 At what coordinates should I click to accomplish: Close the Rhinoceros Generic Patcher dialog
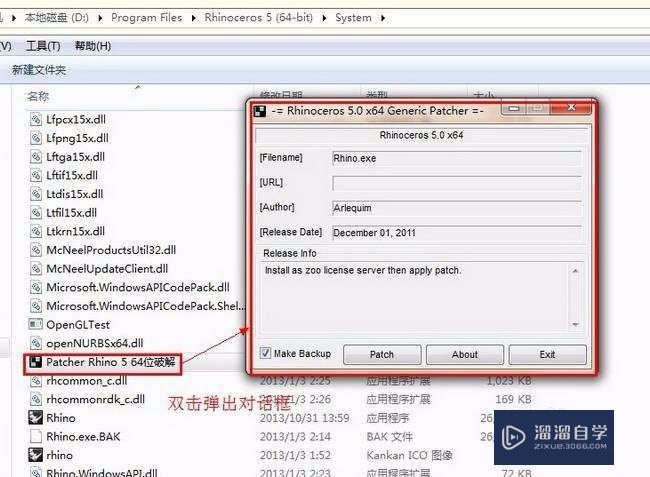[571, 108]
